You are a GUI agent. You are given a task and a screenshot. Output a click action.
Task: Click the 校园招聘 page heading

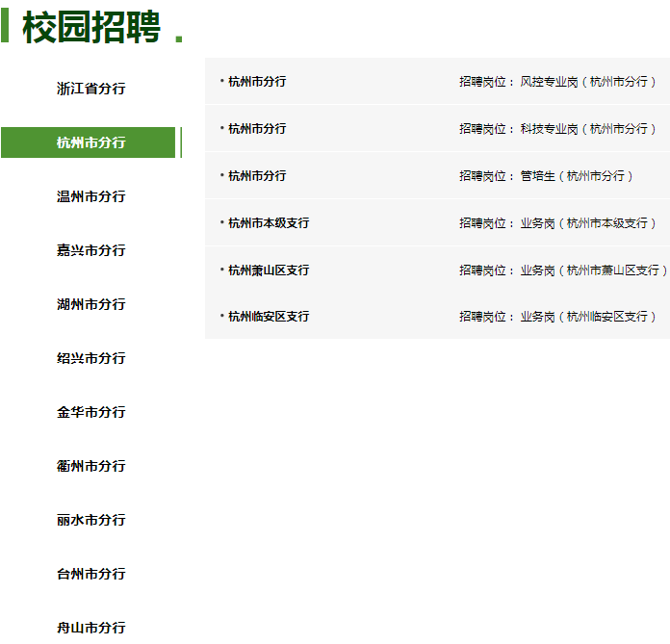(x=91, y=27)
